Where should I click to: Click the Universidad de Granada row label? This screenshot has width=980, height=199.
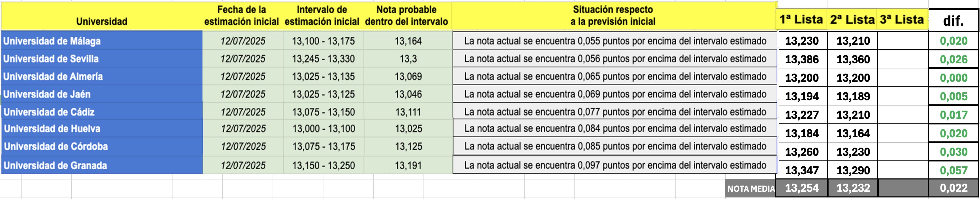102,165
